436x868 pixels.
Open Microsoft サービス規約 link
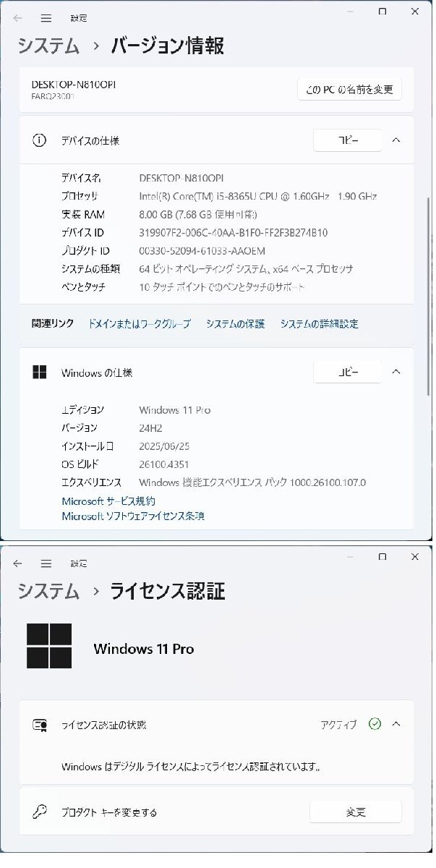[x=108, y=501]
